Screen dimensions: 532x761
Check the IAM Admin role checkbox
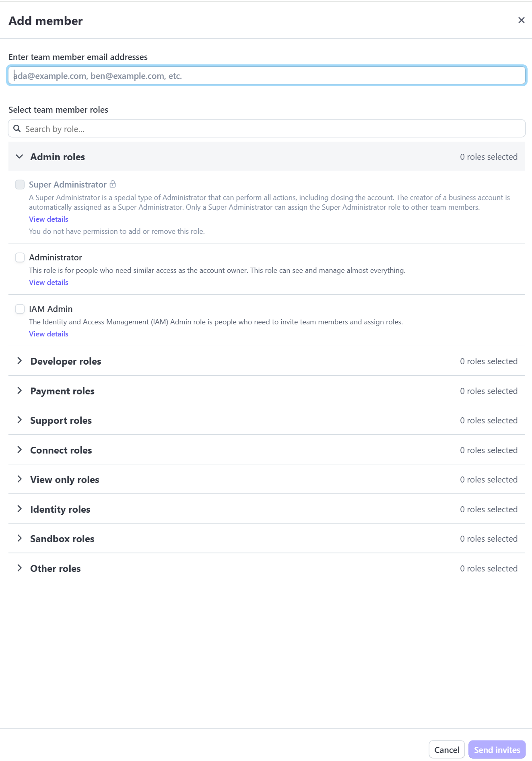pyautogui.click(x=19, y=308)
